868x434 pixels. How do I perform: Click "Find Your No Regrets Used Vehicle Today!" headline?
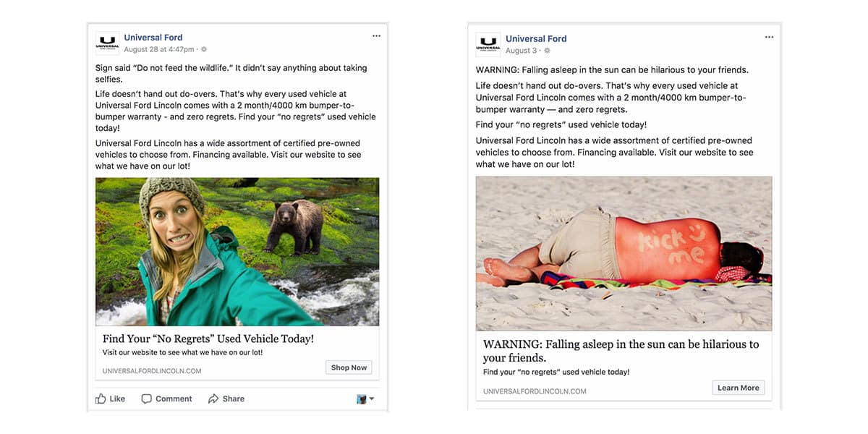208,339
